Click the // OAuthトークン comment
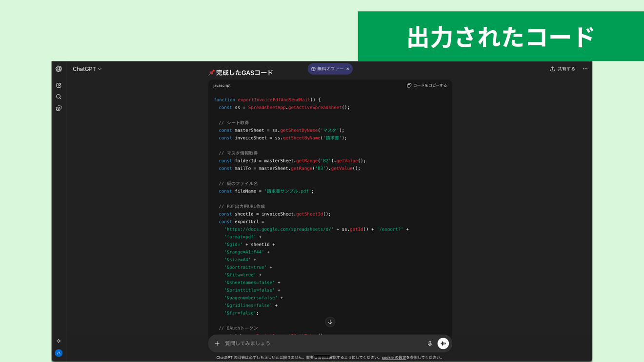 (x=238, y=328)
